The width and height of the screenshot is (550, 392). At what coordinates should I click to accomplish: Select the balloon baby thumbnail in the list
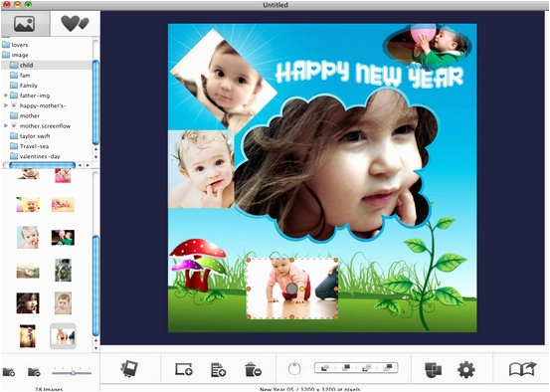pos(63,238)
